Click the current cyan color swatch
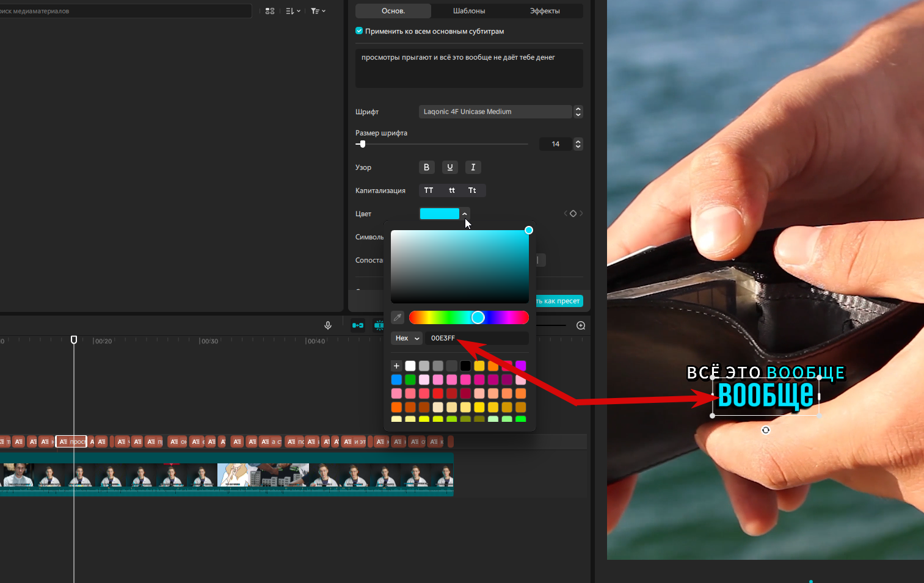 (x=440, y=214)
